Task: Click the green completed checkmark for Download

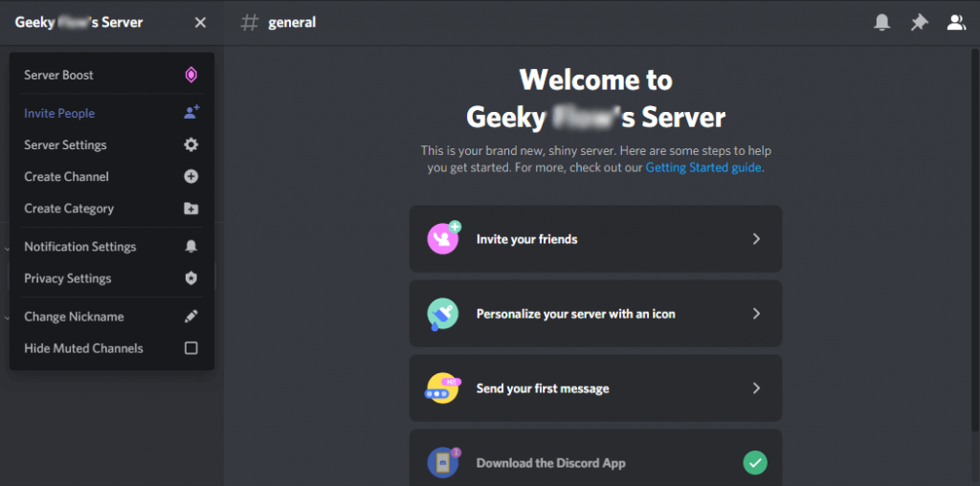Action: pos(755,463)
